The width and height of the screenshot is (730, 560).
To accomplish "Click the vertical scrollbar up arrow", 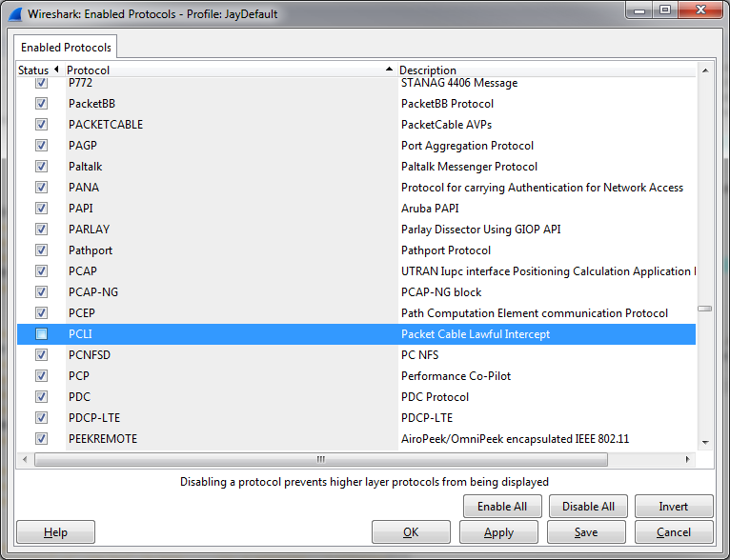I will click(705, 70).
